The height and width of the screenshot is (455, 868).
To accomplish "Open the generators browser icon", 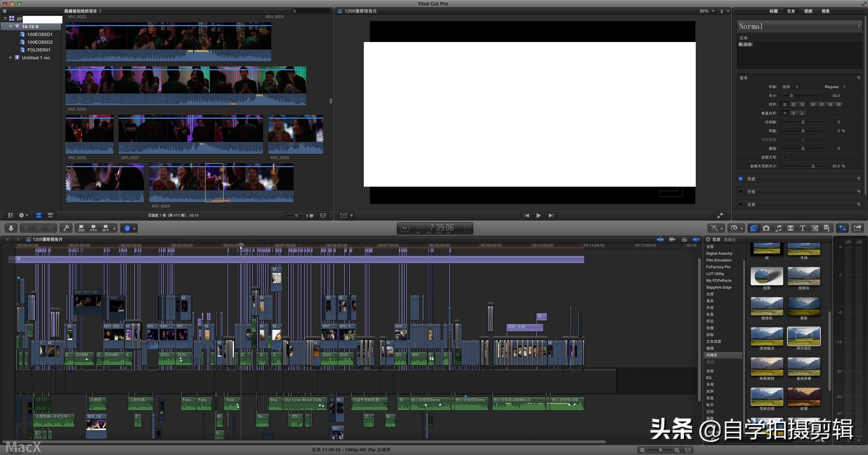I will pyautogui.click(x=815, y=228).
